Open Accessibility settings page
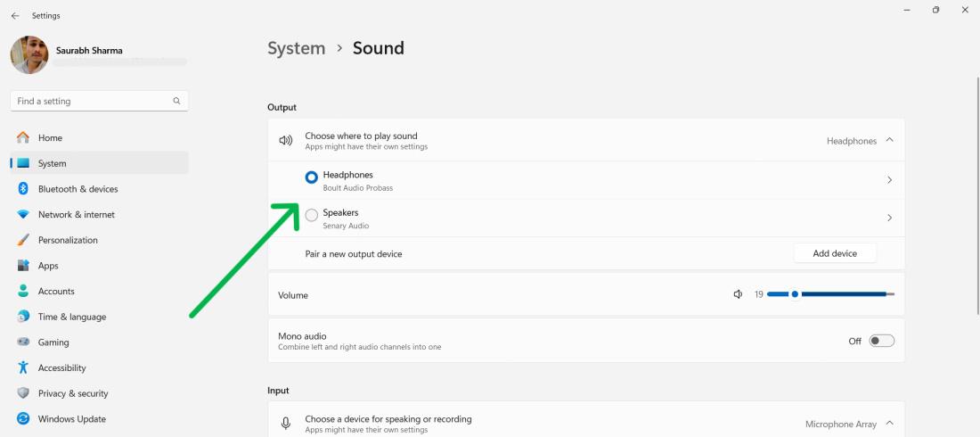The width and height of the screenshot is (980, 437). [x=61, y=367]
